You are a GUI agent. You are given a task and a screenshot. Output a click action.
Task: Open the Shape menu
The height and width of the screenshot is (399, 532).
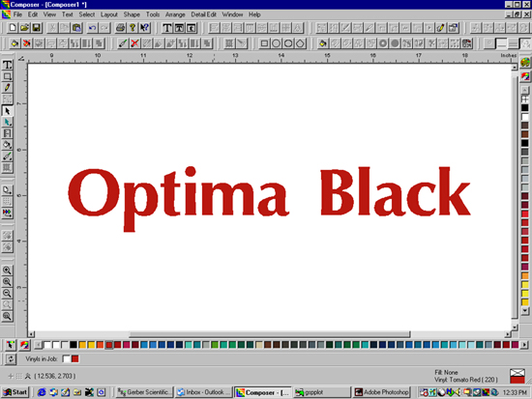tap(132, 14)
